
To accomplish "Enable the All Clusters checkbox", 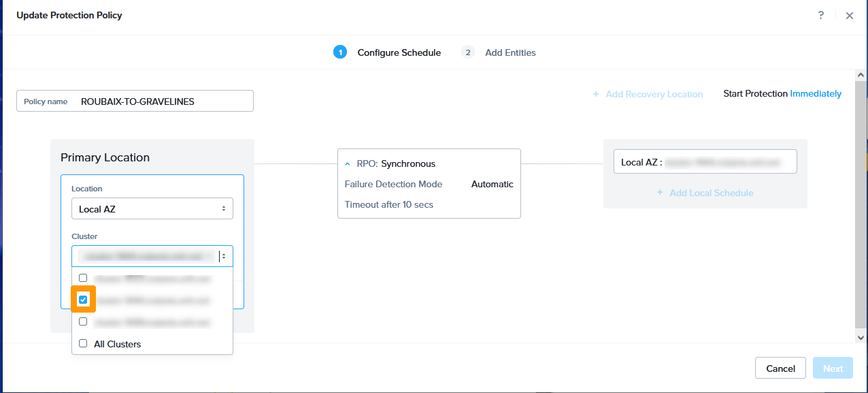I will [83, 344].
